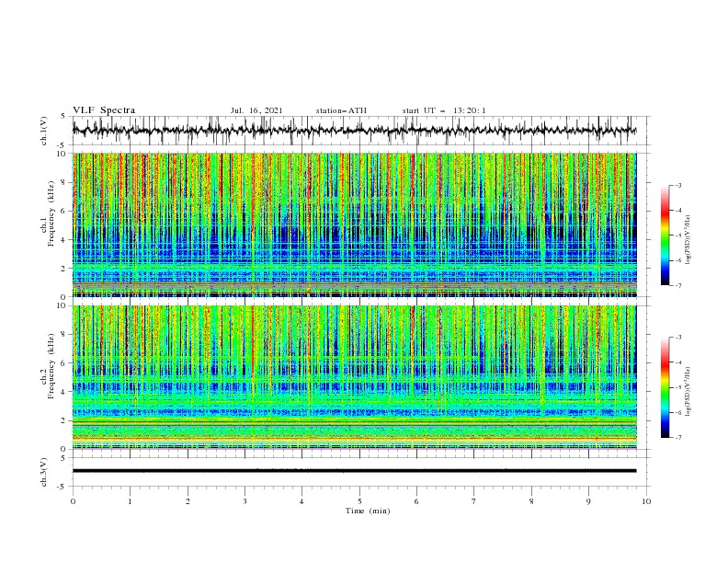Click the "ch.3(V)" waveform axis label
This screenshot has height=563, width=728.
[44, 472]
